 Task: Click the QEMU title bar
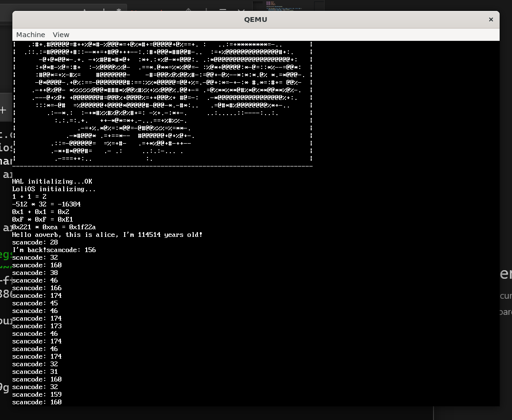256,20
